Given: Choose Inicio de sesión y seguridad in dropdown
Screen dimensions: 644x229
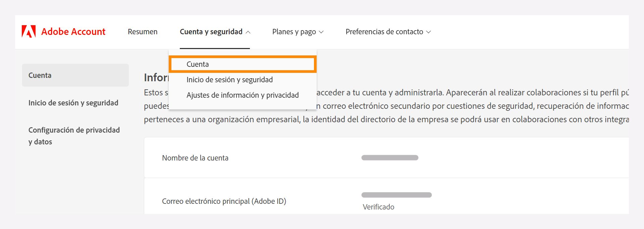Looking at the screenshot, I should [x=229, y=80].
